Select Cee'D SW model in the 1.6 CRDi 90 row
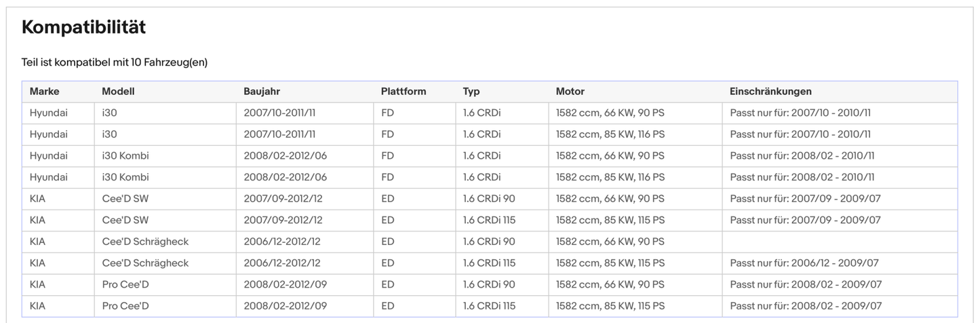The image size is (980, 323). pos(125,199)
